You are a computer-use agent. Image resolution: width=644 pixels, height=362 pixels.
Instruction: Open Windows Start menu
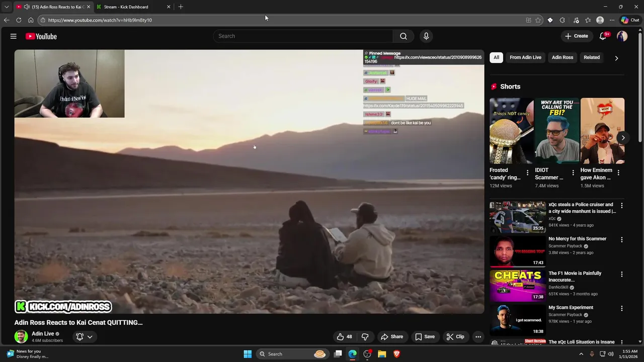coord(248,354)
